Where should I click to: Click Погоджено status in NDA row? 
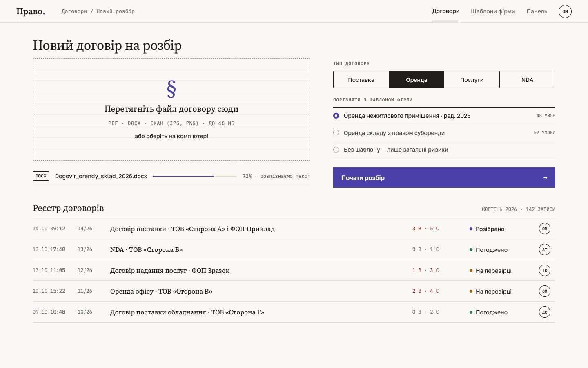(x=488, y=250)
